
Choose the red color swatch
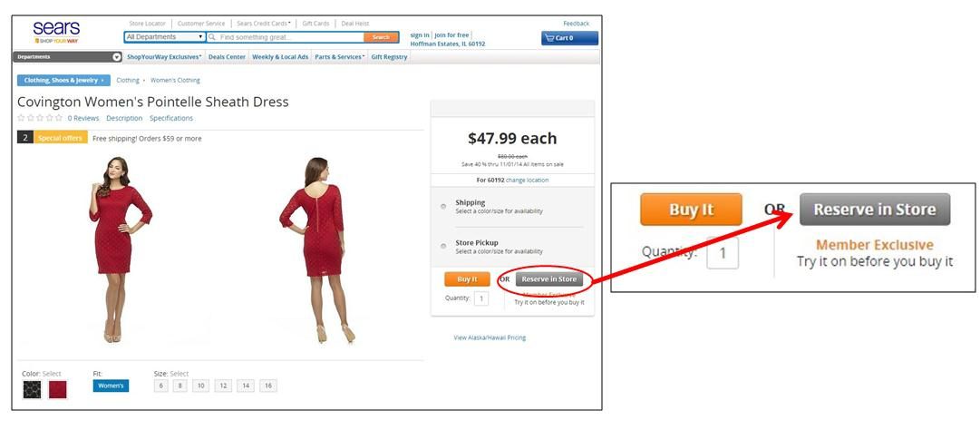click(x=57, y=389)
